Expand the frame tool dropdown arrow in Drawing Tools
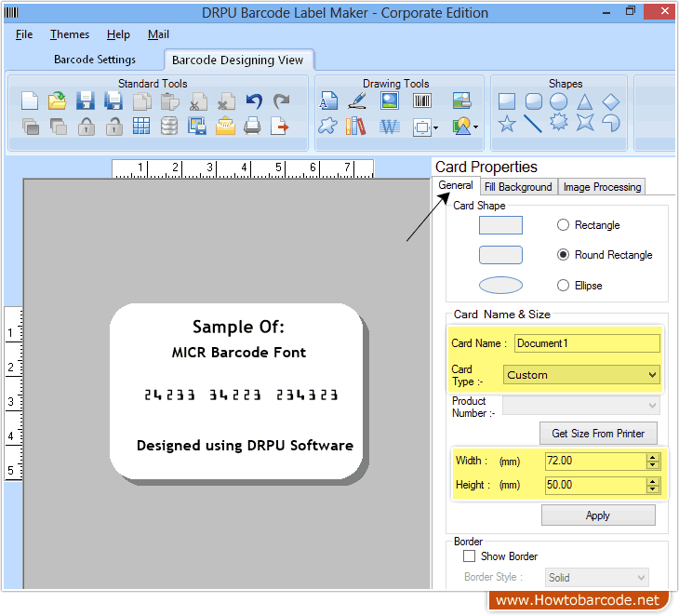Image resolution: width=679 pixels, height=616 pixels. (x=435, y=127)
